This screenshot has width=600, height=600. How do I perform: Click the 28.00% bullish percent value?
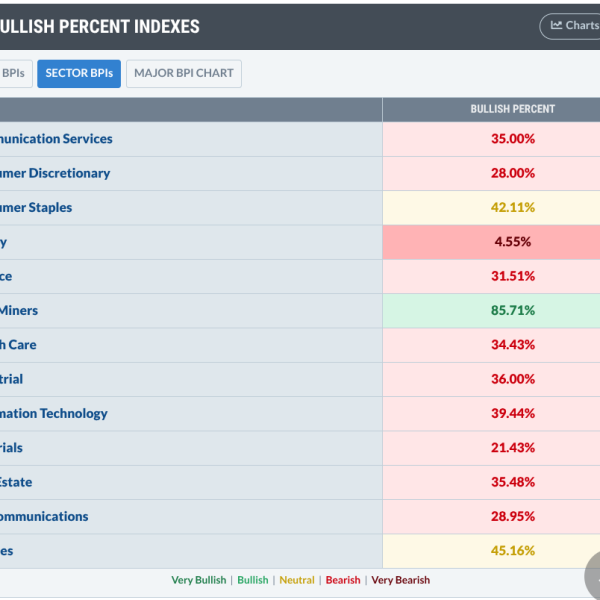click(x=513, y=173)
